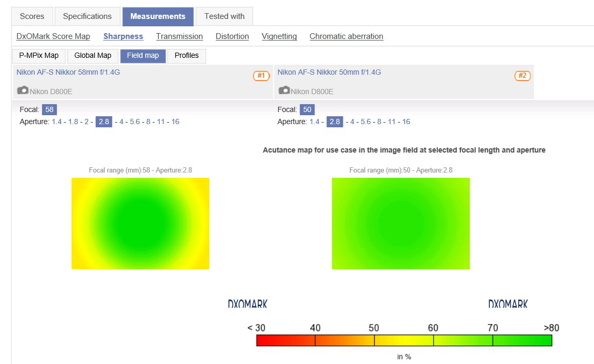The width and height of the screenshot is (594, 364).
Task: Switch to P-MPix Map view
Action: point(39,56)
